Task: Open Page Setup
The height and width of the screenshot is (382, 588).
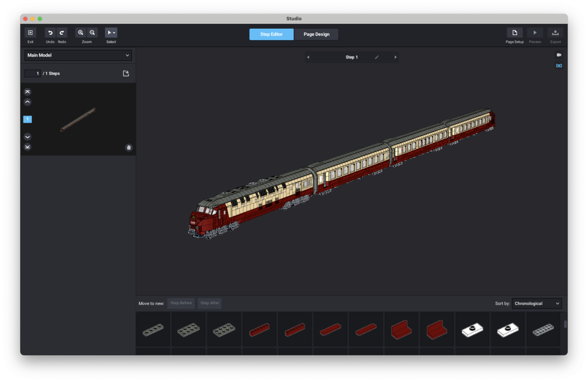Action: [514, 33]
